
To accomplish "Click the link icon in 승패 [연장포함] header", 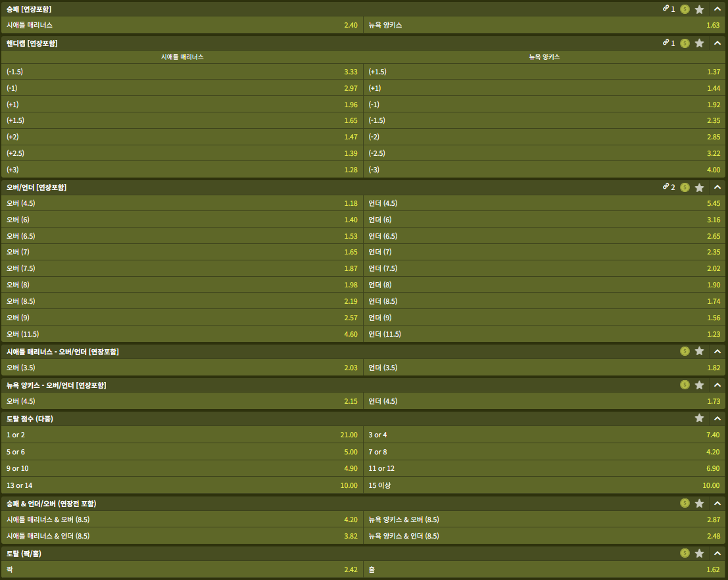I will point(666,9).
